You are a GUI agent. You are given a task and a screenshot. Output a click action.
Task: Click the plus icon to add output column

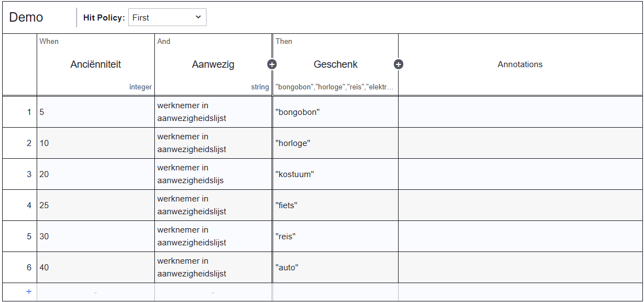point(398,64)
